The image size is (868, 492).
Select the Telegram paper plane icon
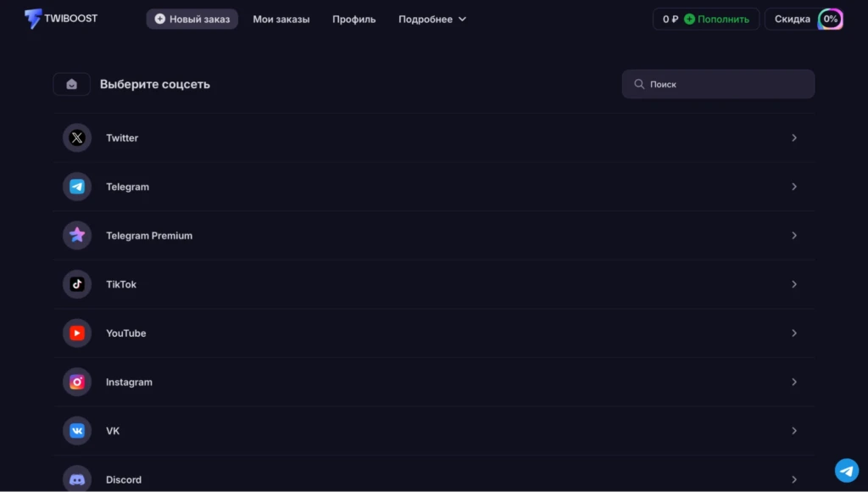tap(77, 187)
